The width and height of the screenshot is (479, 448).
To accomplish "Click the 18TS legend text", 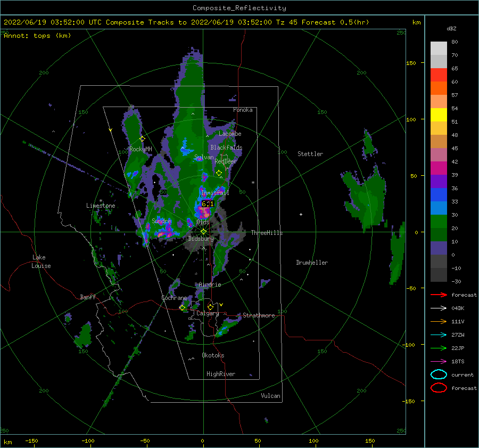I will pos(458,362).
